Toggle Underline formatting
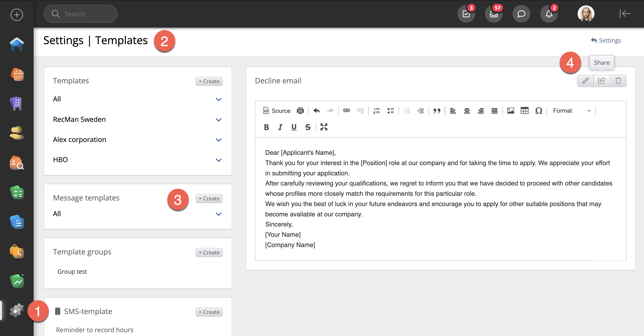Viewport: 644px width, 336px height. pos(294,127)
